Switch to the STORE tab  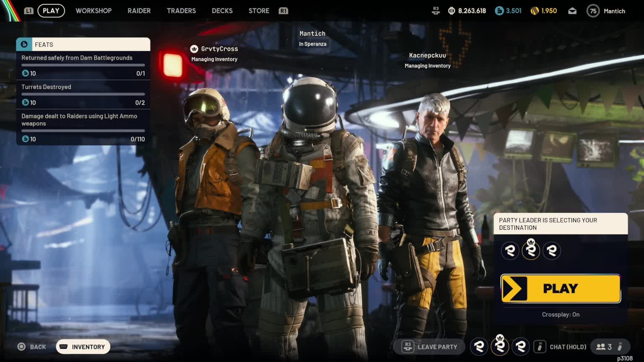[259, 10]
